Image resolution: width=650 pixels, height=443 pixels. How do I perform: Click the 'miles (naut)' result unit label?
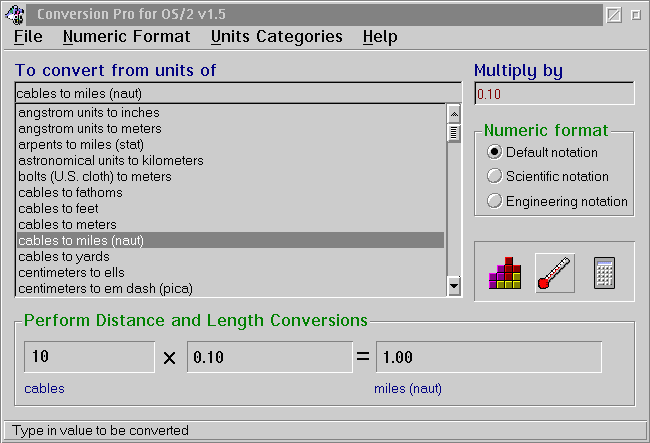pos(408,389)
